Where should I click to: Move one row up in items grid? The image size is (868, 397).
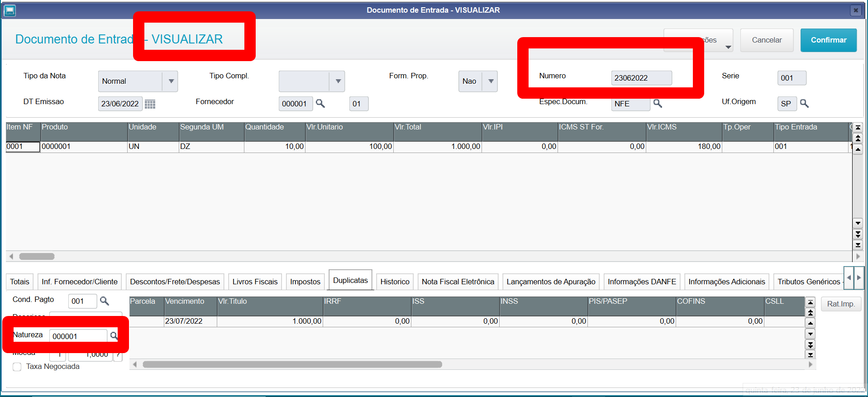[x=858, y=149]
